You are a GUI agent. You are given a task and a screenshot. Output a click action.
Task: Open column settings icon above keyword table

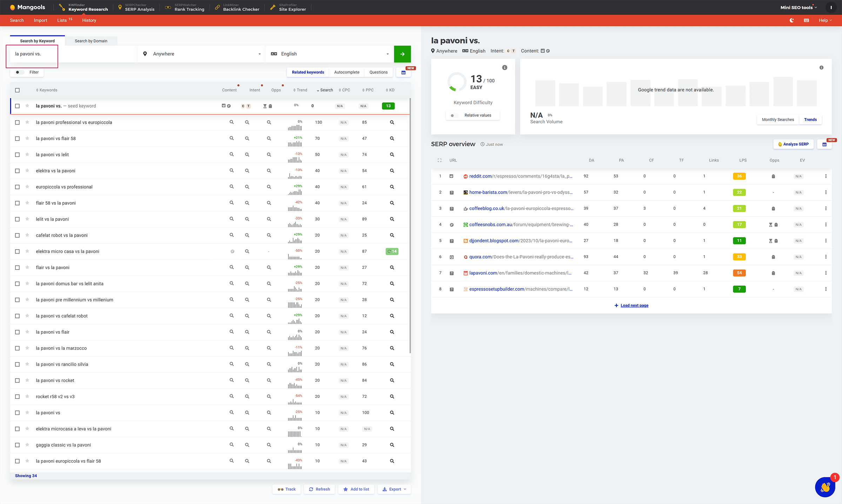[x=403, y=73]
